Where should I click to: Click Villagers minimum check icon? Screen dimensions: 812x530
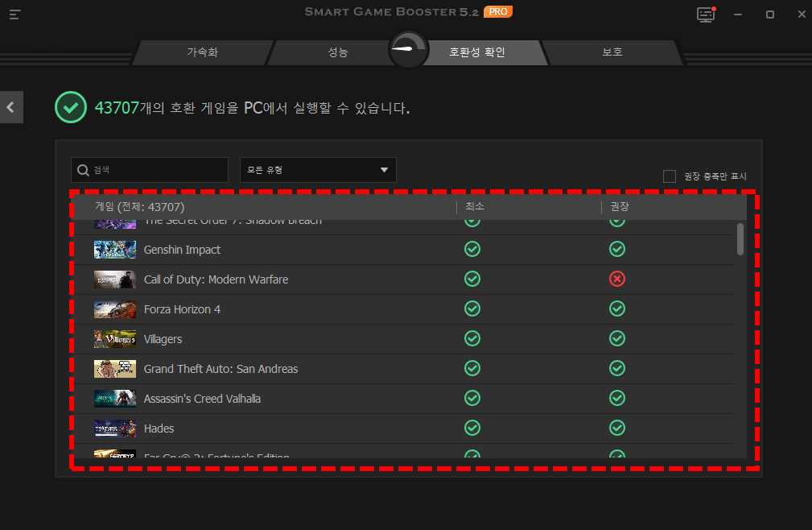coord(472,338)
